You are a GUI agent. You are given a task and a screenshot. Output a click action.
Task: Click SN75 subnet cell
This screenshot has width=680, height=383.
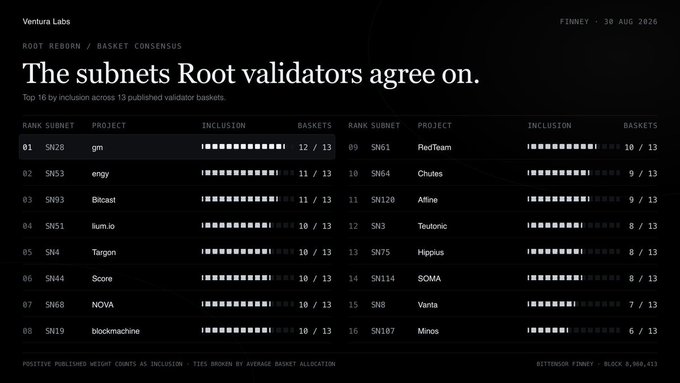click(380, 252)
